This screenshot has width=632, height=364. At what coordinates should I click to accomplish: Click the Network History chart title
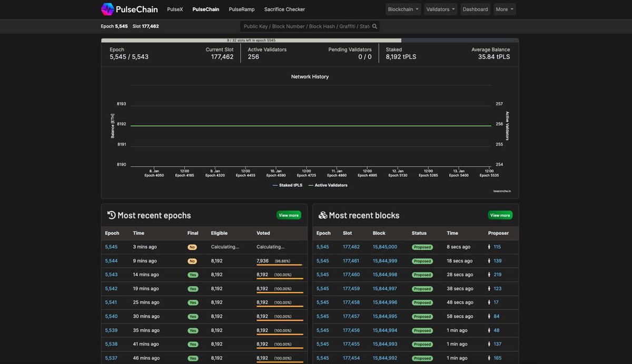tap(310, 77)
